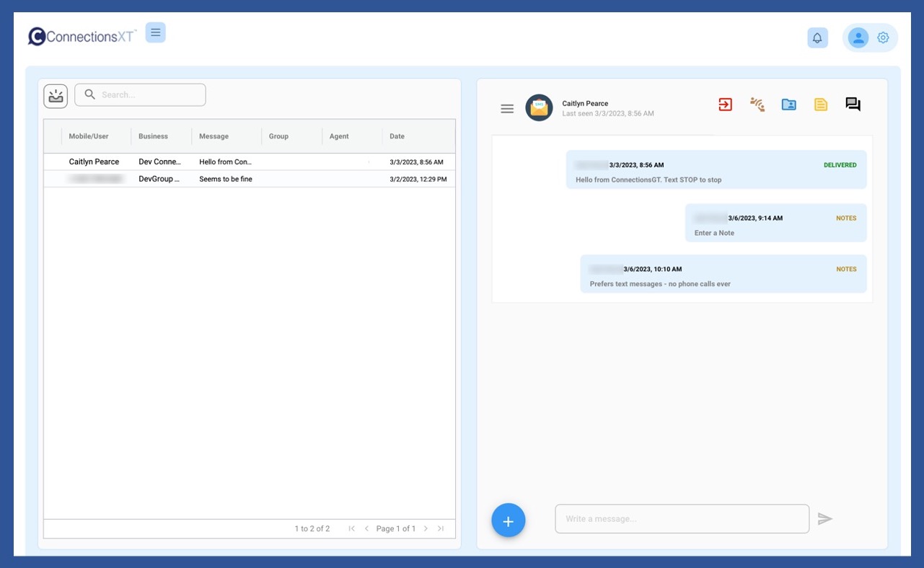
Task: Expand the conversation panel hamburger menu
Action: pyautogui.click(x=507, y=109)
